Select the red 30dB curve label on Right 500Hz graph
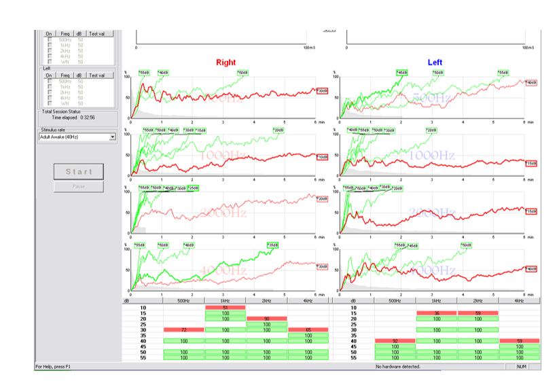Viewport: 559px width, 392px height. point(322,91)
